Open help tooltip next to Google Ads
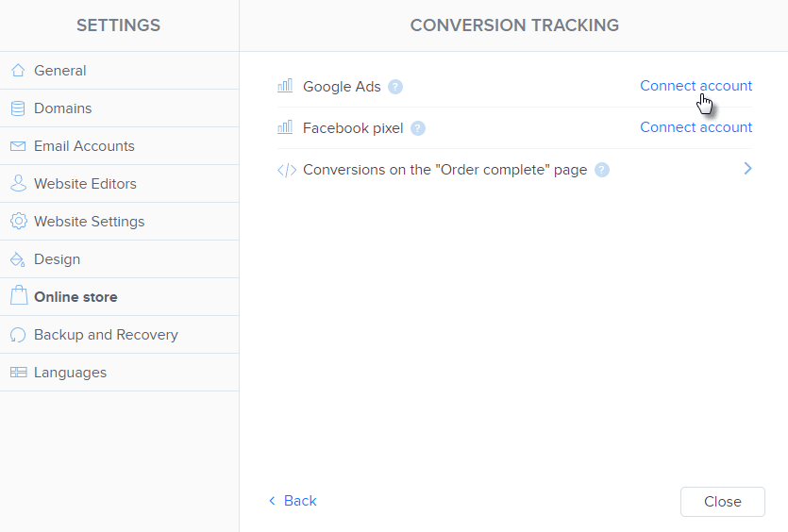This screenshot has height=532, width=788. click(395, 87)
